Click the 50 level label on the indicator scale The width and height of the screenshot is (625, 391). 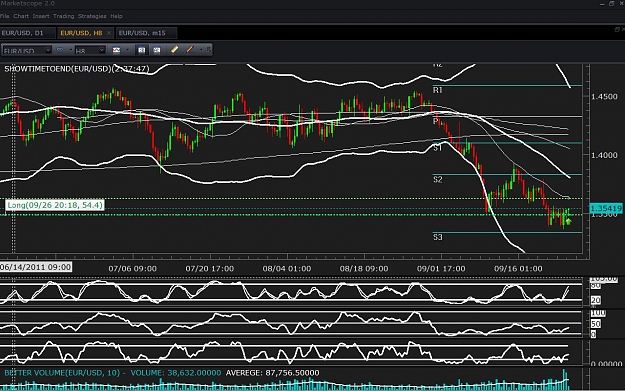596,324
